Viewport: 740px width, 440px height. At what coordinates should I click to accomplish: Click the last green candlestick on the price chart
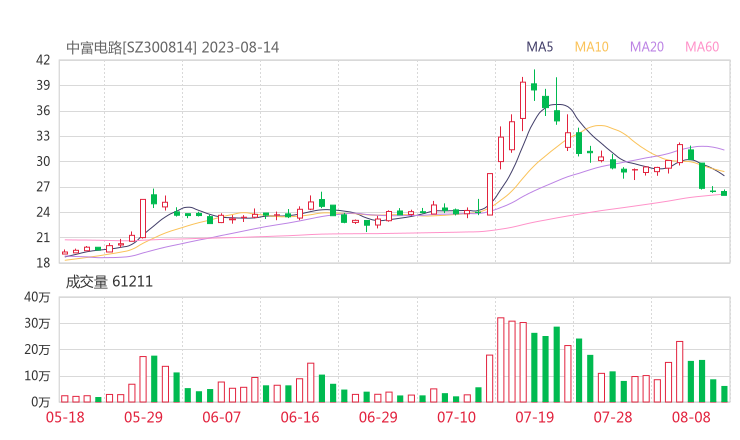click(724, 193)
